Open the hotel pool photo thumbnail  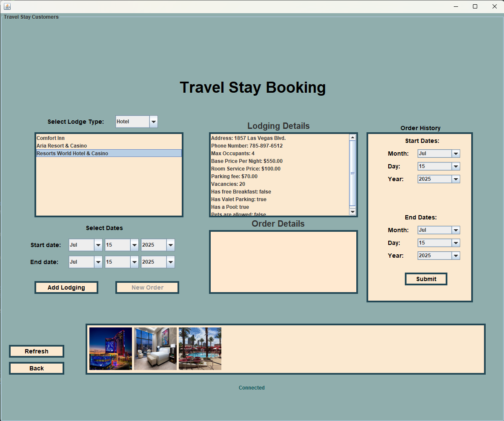pos(200,349)
